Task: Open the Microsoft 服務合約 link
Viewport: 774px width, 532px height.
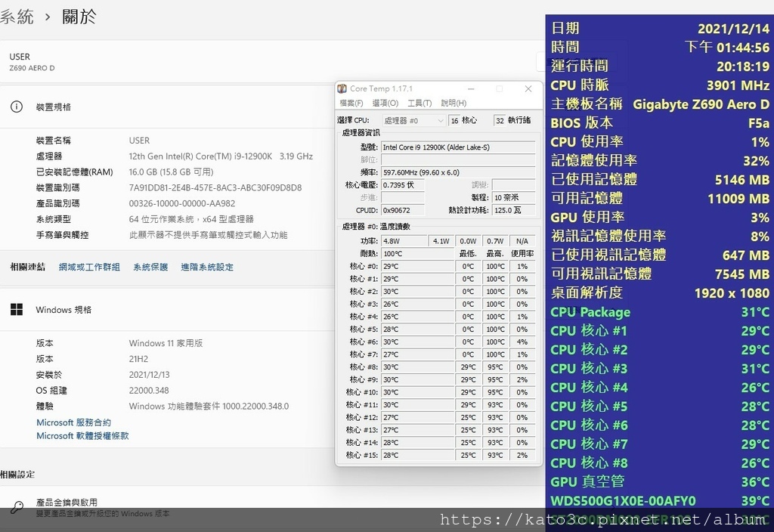Action: coord(73,422)
